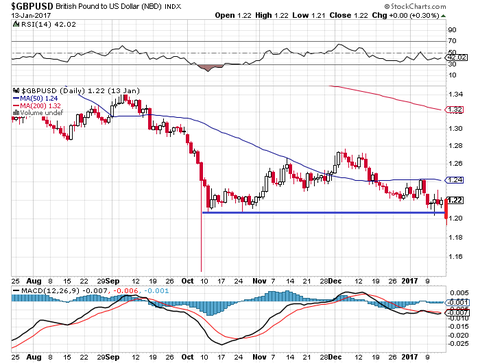The image size is (480, 363).
Task: Click the 1.24 MA(50) price tag
Action: point(455,180)
